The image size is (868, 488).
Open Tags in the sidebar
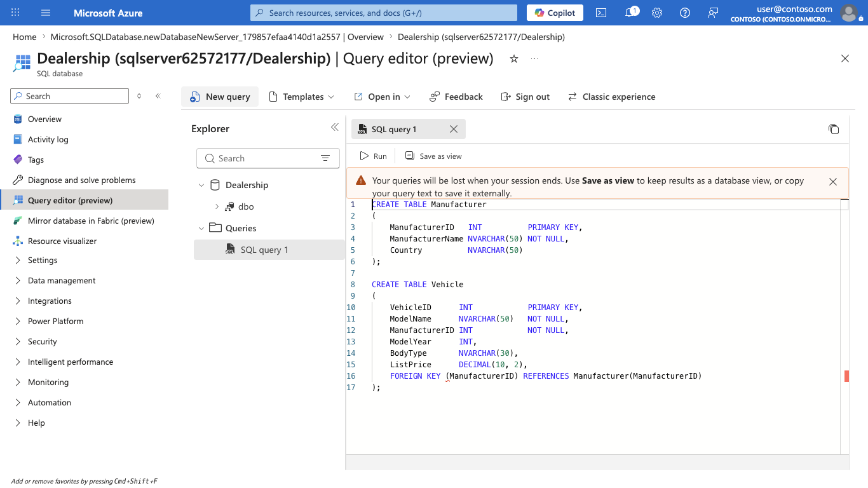tap(36, 159)
